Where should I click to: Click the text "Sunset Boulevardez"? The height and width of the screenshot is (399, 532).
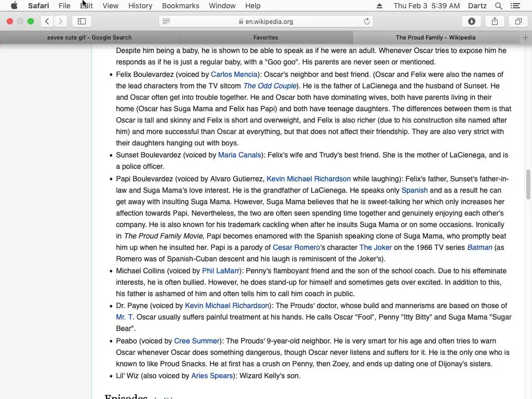point(149,155)
